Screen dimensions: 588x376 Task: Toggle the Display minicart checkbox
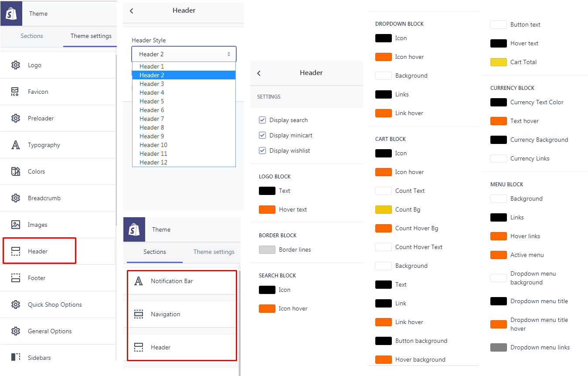coord(262,135)
